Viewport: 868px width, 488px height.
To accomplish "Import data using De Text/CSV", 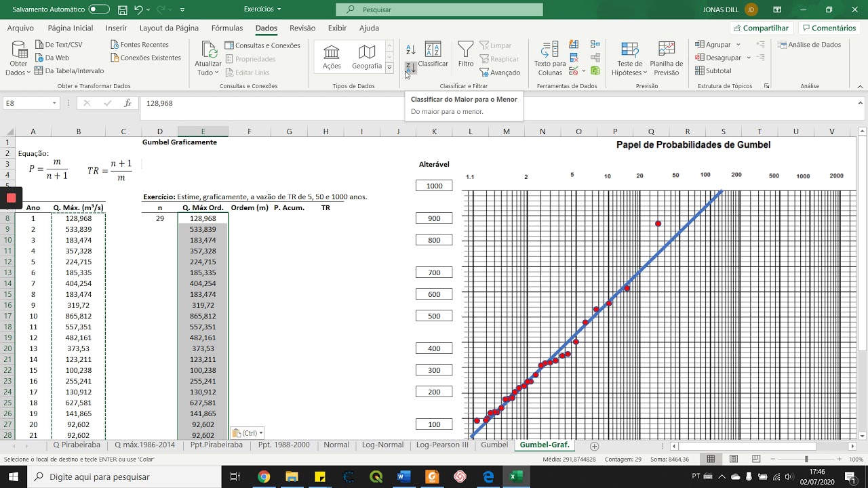I will pos(58,45).
